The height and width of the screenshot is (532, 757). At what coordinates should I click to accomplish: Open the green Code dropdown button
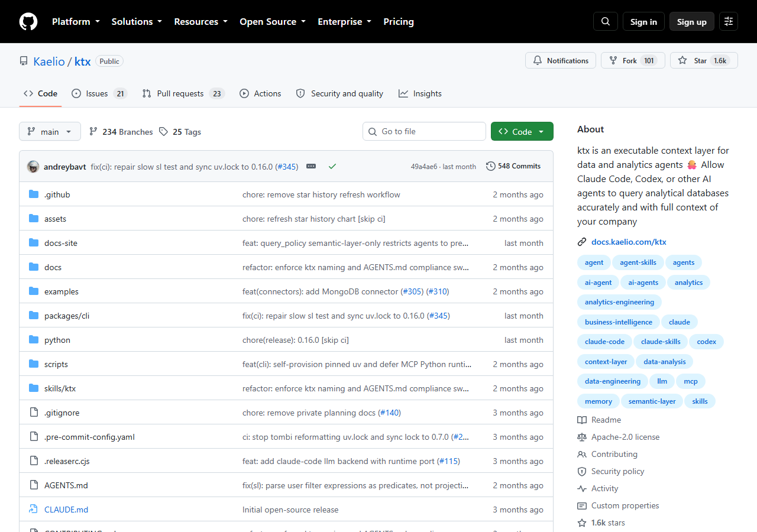coord(522,131)
